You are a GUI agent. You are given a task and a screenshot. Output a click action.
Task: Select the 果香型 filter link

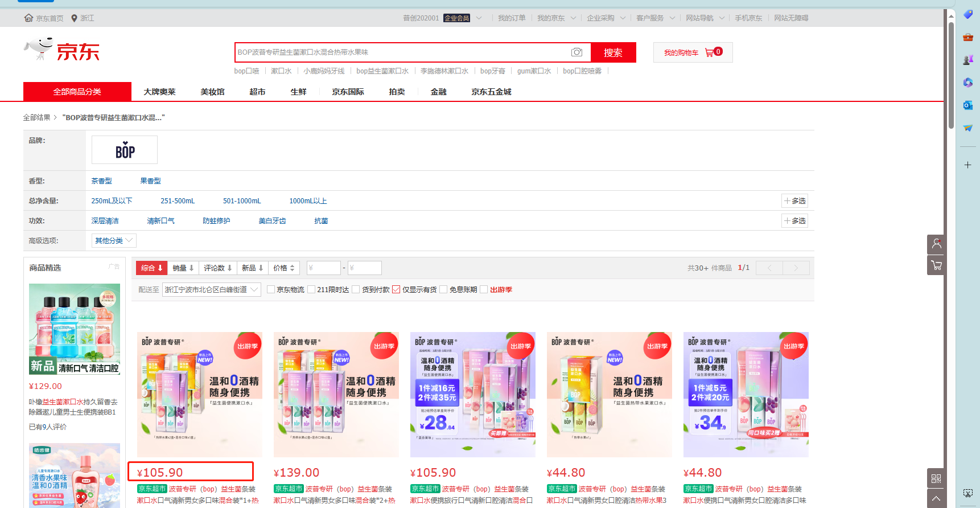coord(150,181)
